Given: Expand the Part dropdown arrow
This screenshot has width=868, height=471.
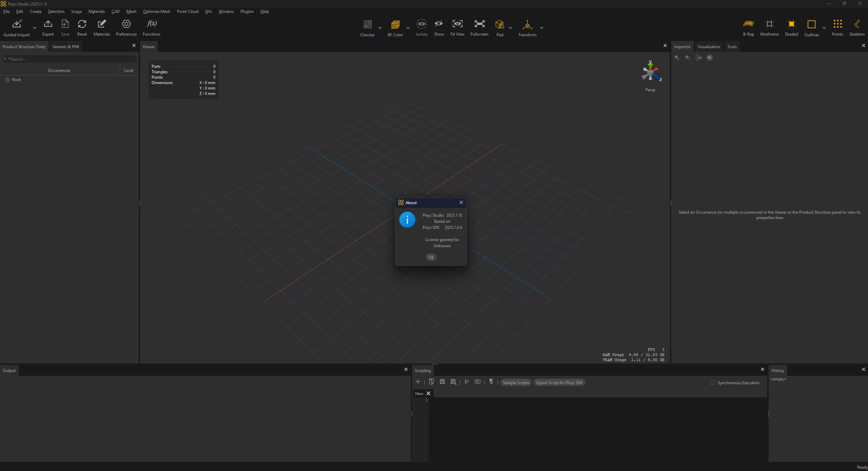Looking at the screenshot, I should coord(510,28).
